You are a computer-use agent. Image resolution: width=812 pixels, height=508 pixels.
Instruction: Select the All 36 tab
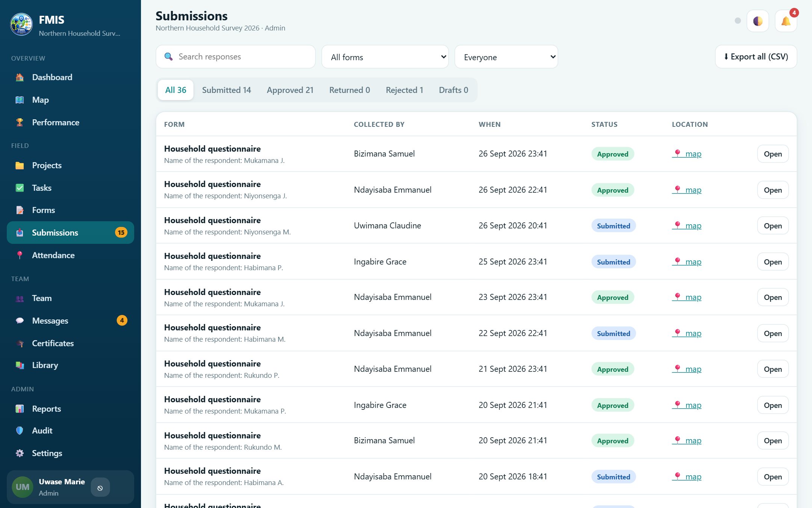176,90
